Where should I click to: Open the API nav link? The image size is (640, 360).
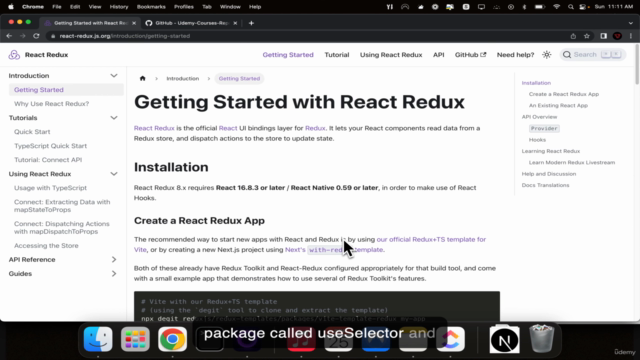(438, 55)
